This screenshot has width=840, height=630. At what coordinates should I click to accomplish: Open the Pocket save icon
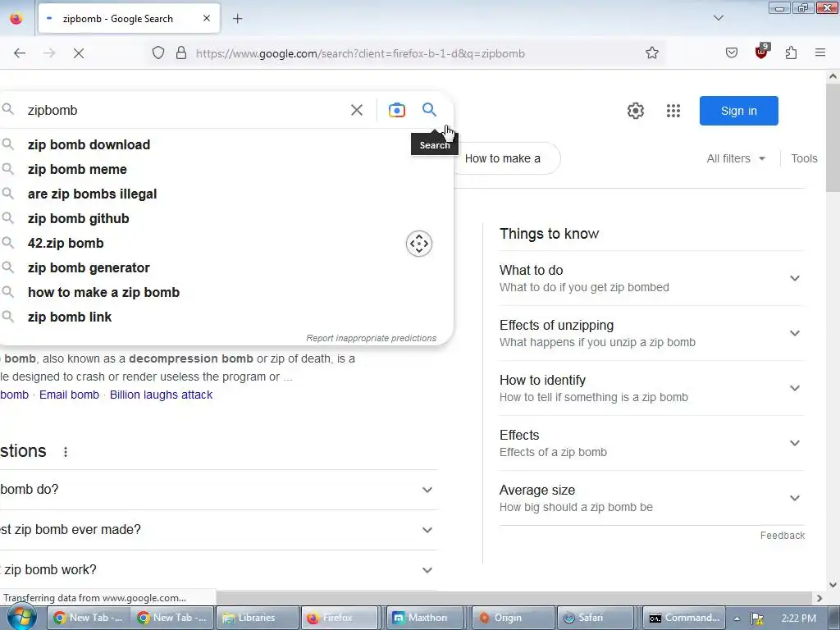[x=732, y=53]
